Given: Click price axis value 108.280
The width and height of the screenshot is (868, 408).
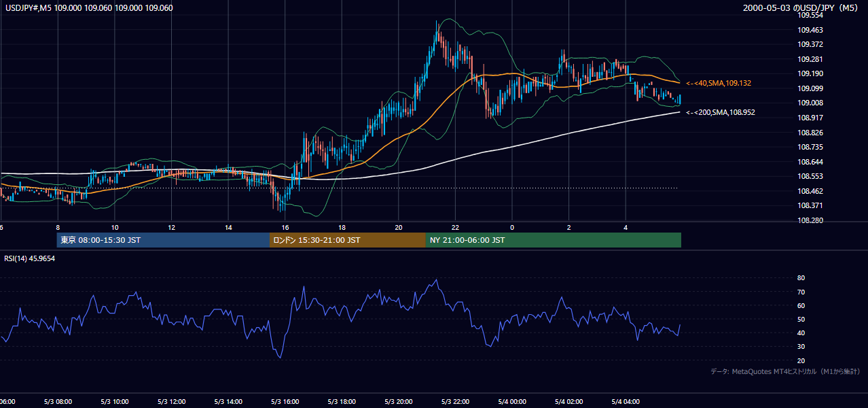Looking at the screenshot, I should 810,220.
